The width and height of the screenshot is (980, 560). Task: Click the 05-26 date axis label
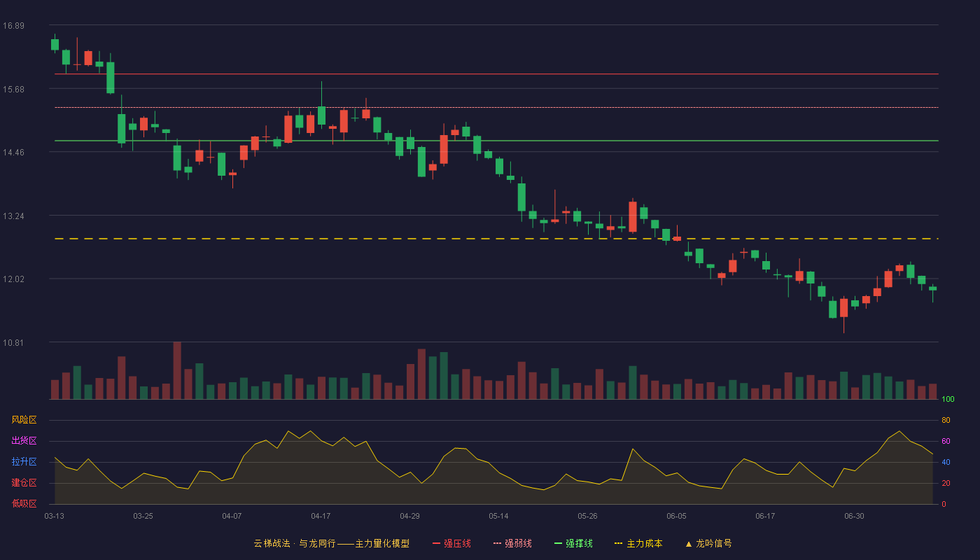[x=587, y=516]
